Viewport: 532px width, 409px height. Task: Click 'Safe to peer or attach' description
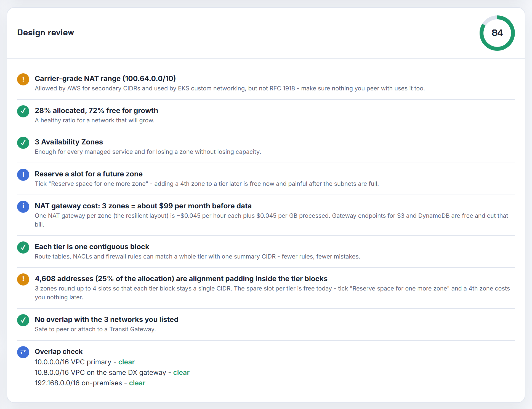click(95, 329)
